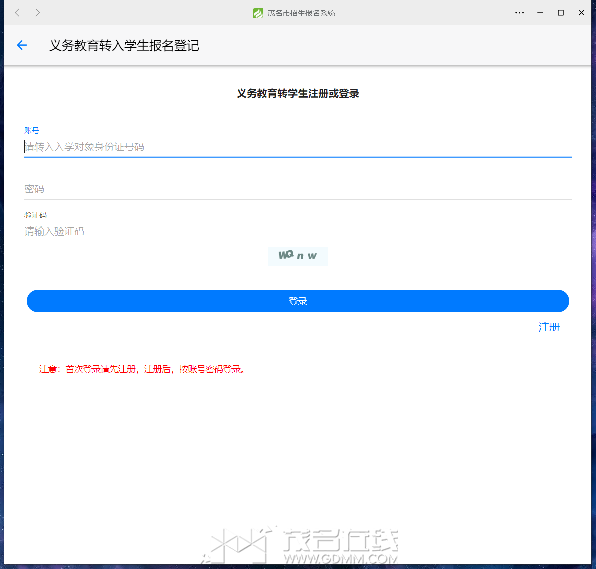This screenshot has height=569, width=596.
Task: Click the verification code input field
Action: [298, 231]
